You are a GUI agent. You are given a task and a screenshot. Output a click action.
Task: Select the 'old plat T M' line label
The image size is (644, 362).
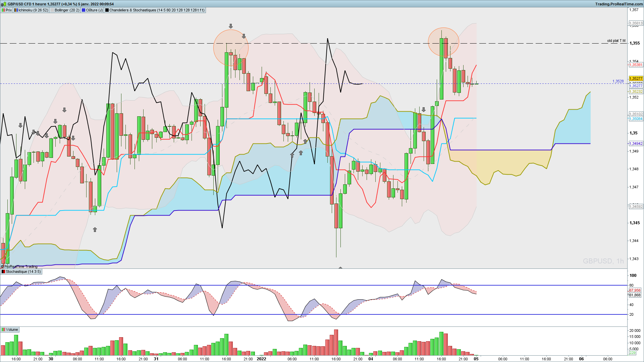pyautogui.click(x=616, y=41)
